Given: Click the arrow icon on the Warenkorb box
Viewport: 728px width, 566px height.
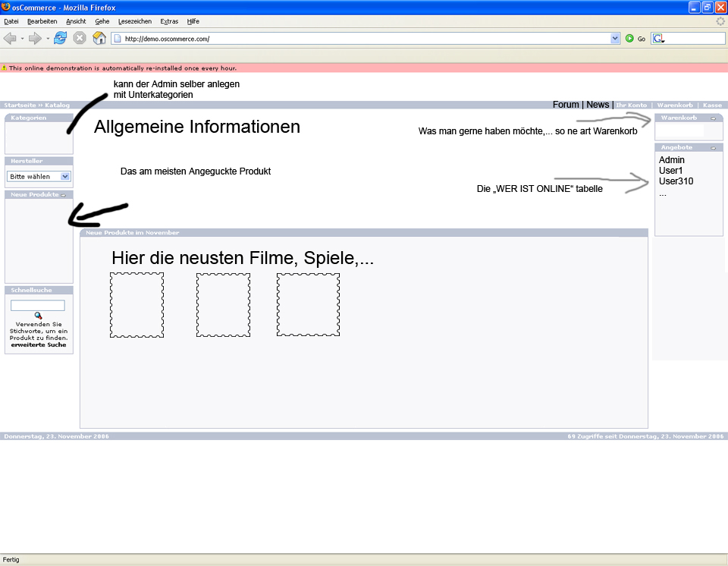Looking at the screenshot, I should [x=713, y=118].
